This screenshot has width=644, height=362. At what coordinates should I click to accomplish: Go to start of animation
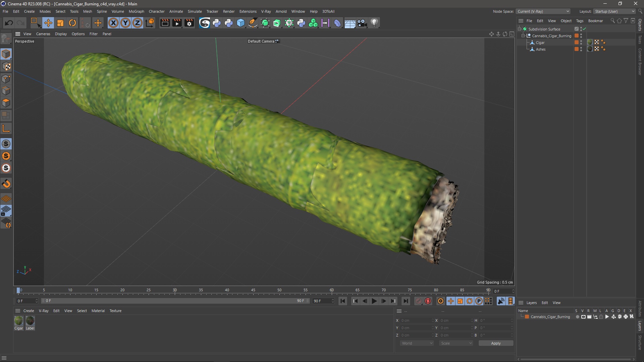click(342, 301)
